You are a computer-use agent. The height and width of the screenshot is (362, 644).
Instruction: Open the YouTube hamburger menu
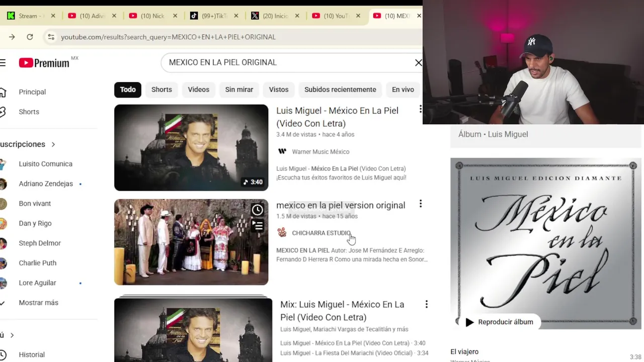pyautogui.click(x=3, y=63)
